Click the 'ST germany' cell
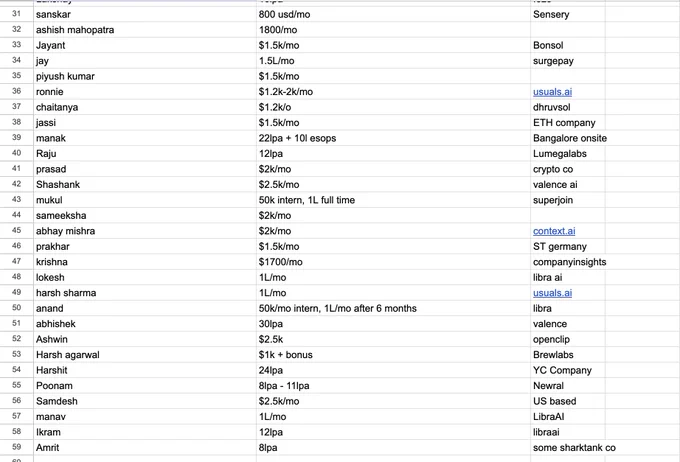This screenshot has height=462, width=680. pyautogui.click(x=568, y=247)
